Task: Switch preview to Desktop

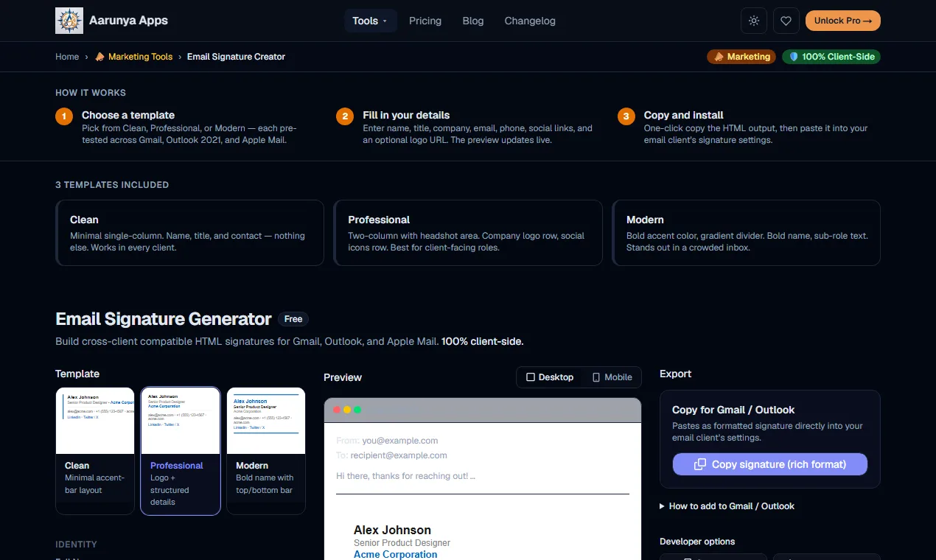Action: point(550,377)
